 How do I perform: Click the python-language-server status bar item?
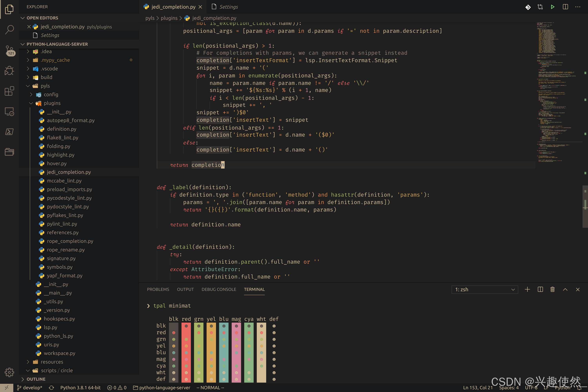162,387
